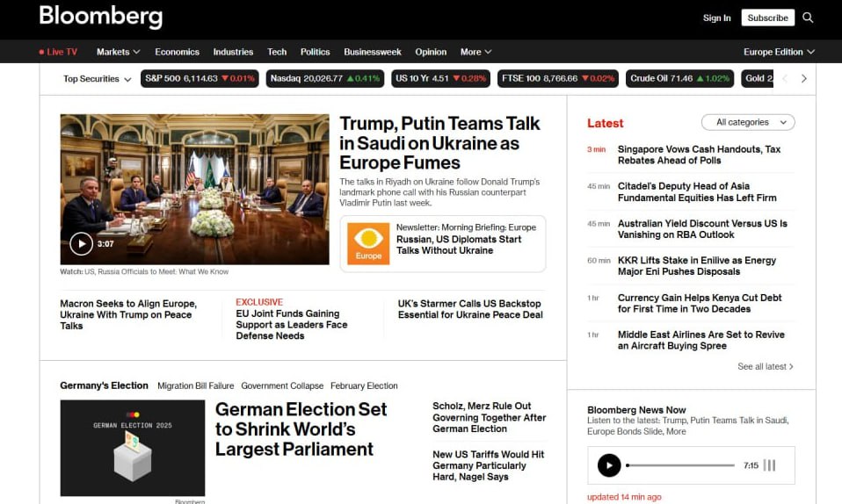This screenshot has height=504, width=842.
Task: Open Middle East Airlines Aircraft story
Action: click(701, 341)
